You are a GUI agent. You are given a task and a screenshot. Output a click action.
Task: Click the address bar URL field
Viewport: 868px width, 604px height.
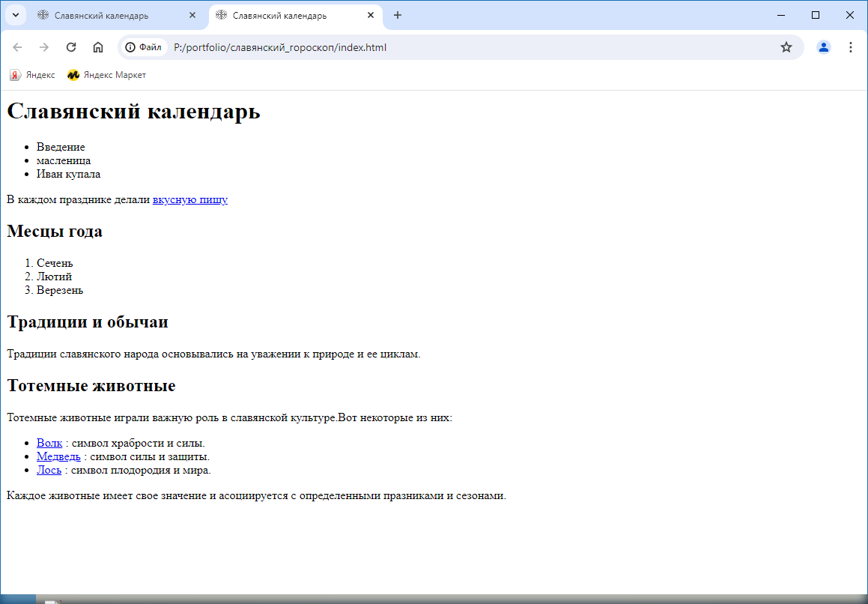pos(449,47)
